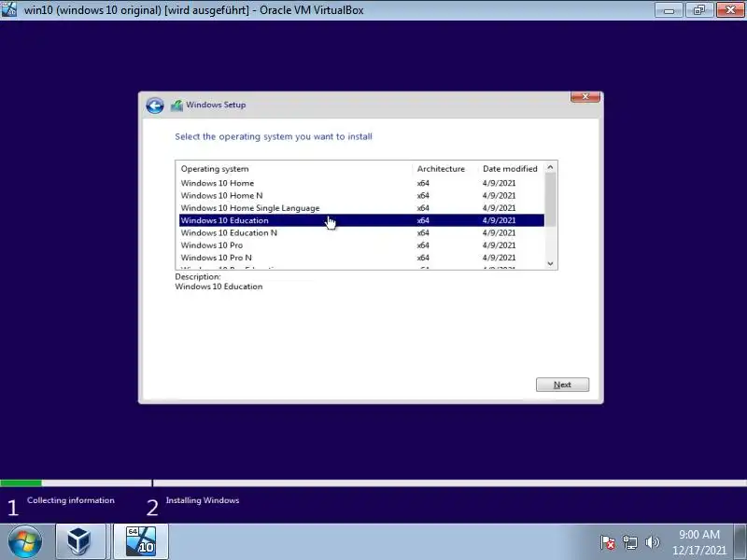
Task: Open the Windows 7 Start menu
Action: (25, 542)
